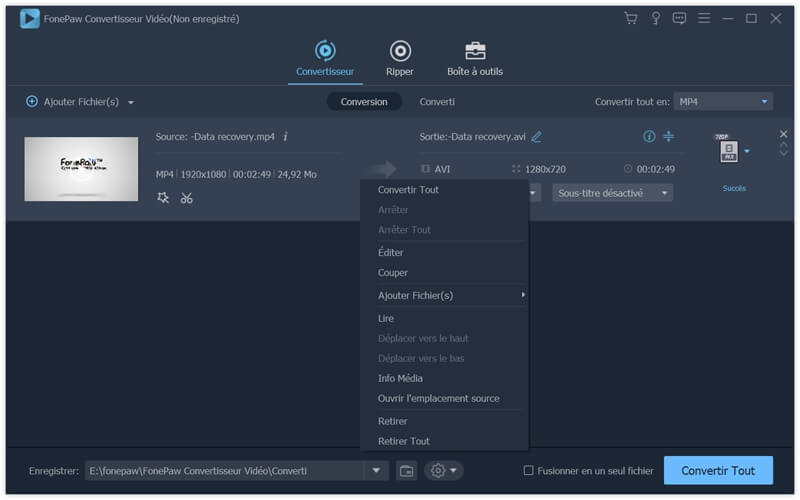
Task: Click the FonePaw app logo icon
Action: [x=30, y=19]
